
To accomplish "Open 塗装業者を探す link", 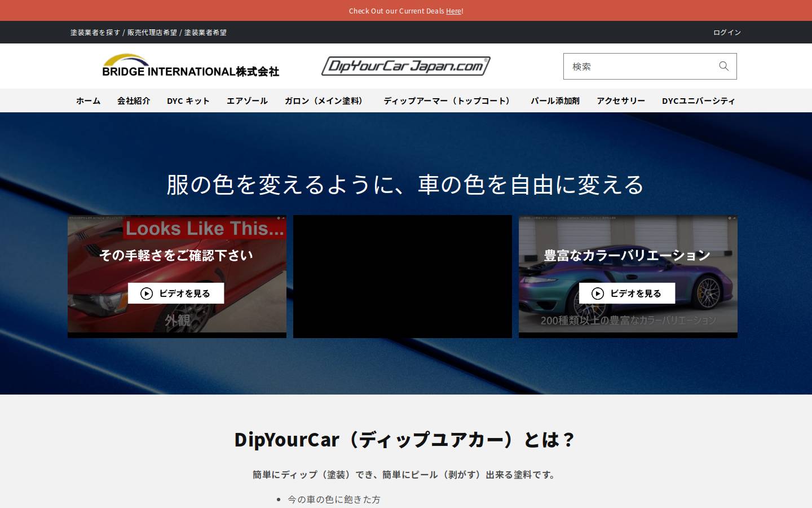I will (x=95, y=33).
